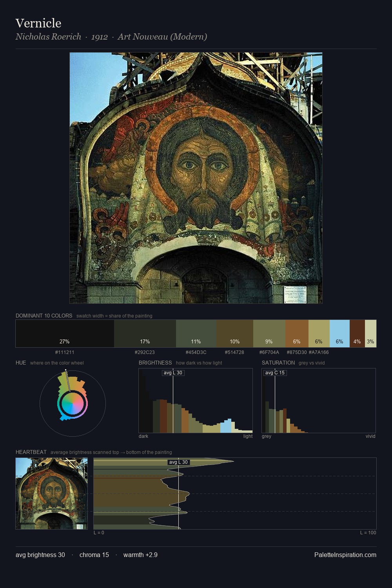The height and width of the screenshot is (588, 392).
Task: Click caption "where on the color wheel"
Action: tap(57, 363)
